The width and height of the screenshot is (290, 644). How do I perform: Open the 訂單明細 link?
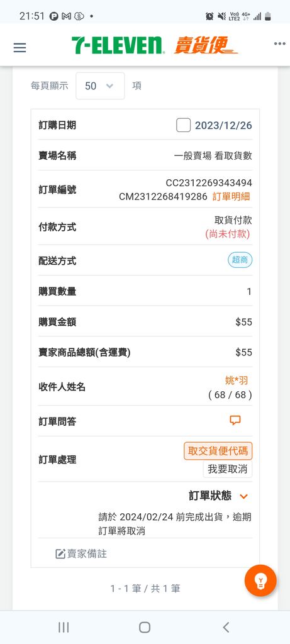231,197
